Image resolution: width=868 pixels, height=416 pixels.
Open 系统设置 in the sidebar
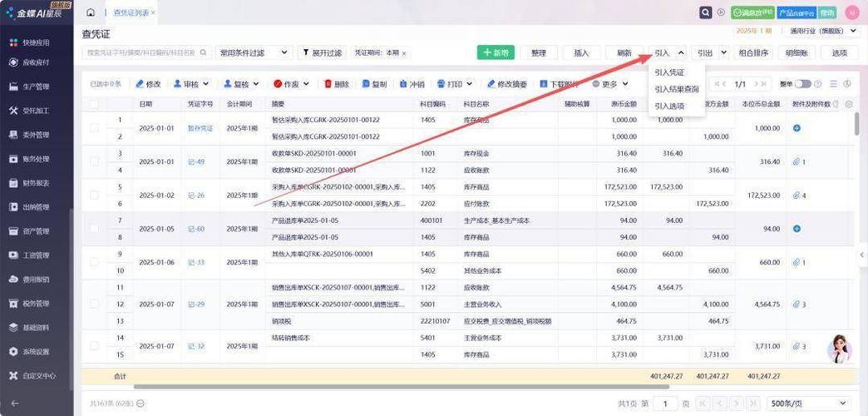point(36,352)
